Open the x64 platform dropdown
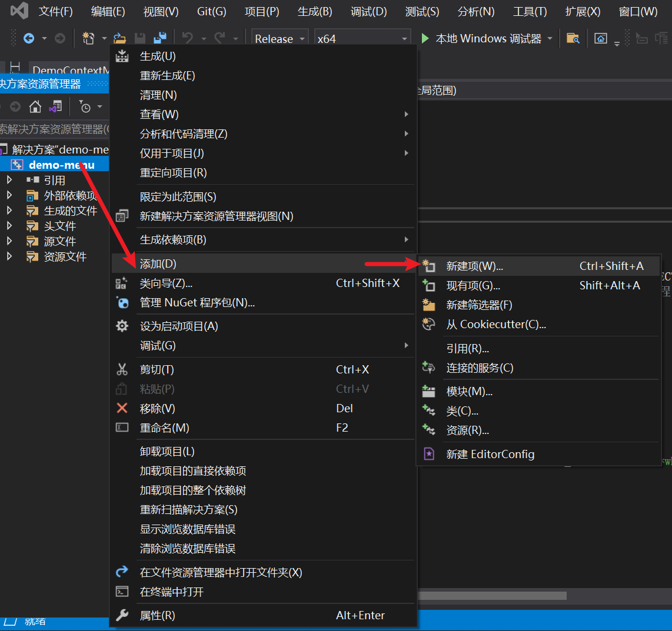Screen dimensions: 672x631 (x=362, y=39)
